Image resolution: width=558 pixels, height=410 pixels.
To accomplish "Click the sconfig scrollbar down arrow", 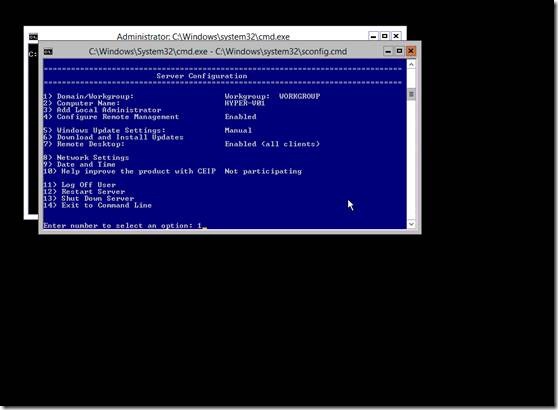I will 411,224.
